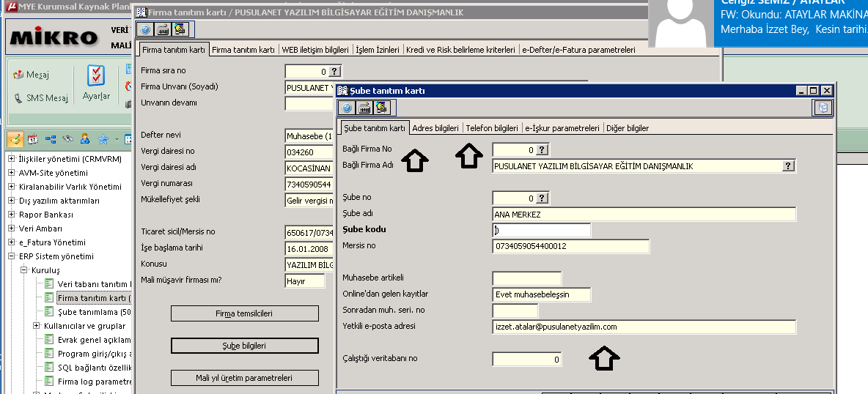The width and height of the screenshot is (868, 394).
Task: Click the star favorites icon above menu tree
Action: pos(103,139)
